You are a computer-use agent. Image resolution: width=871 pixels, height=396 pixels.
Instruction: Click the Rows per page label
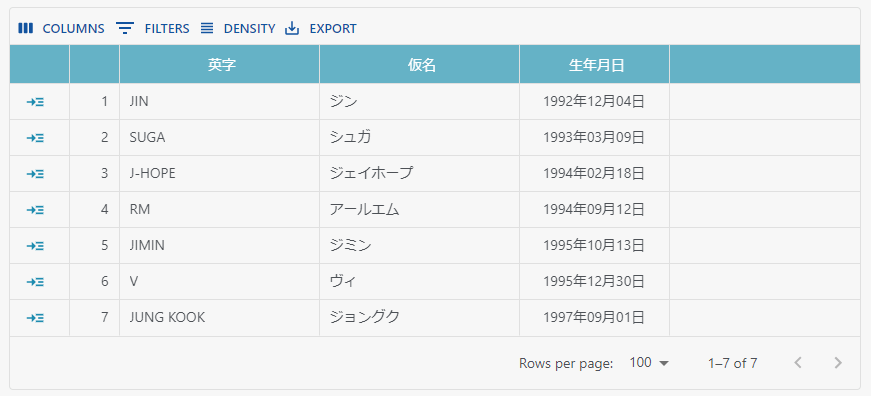566,363
